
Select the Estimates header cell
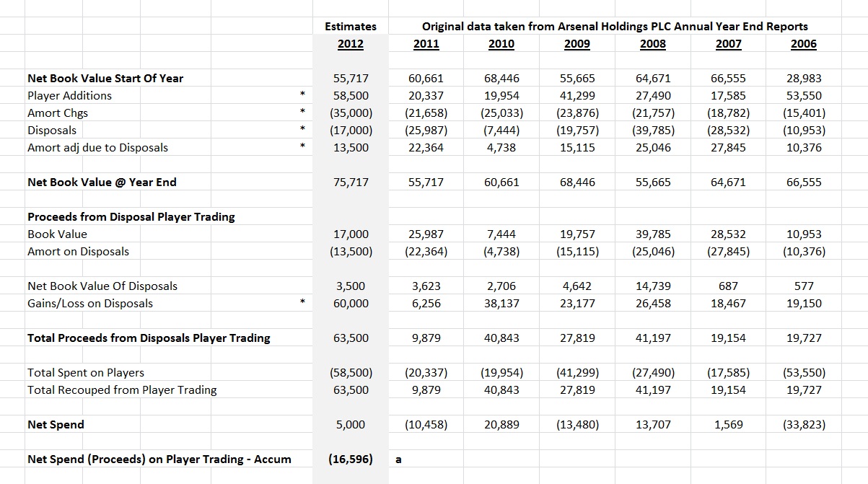[350, 26]
